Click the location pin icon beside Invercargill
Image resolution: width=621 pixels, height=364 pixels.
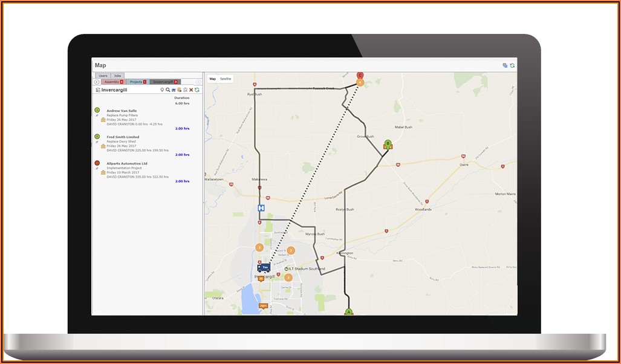162,89
